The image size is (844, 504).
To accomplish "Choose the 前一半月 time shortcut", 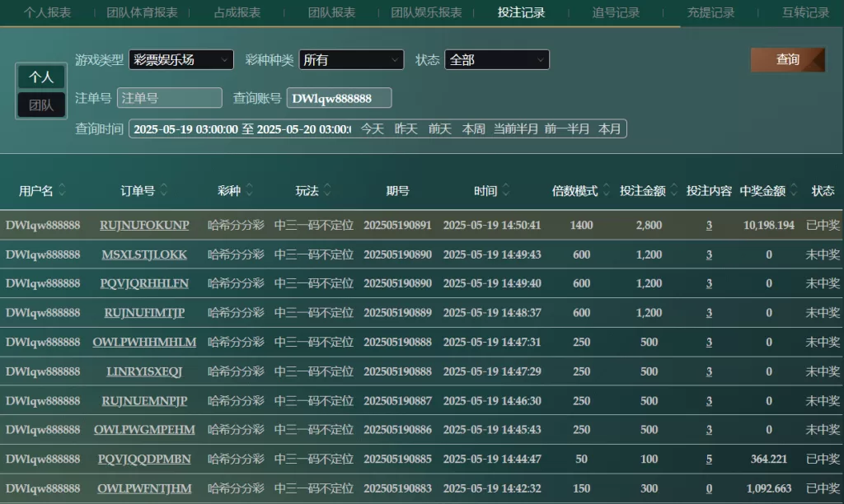I will tap(567, 129).
